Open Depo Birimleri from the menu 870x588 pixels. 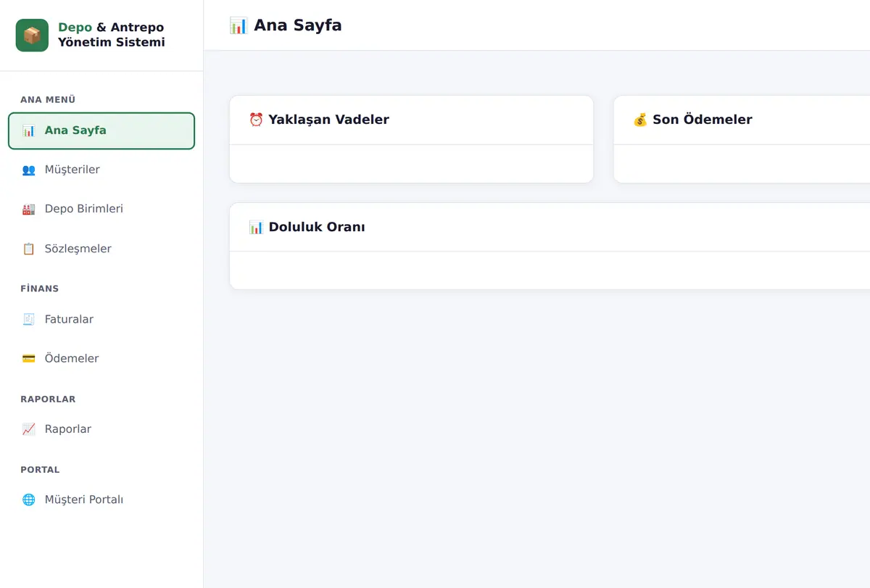click(x=101, y=209)
